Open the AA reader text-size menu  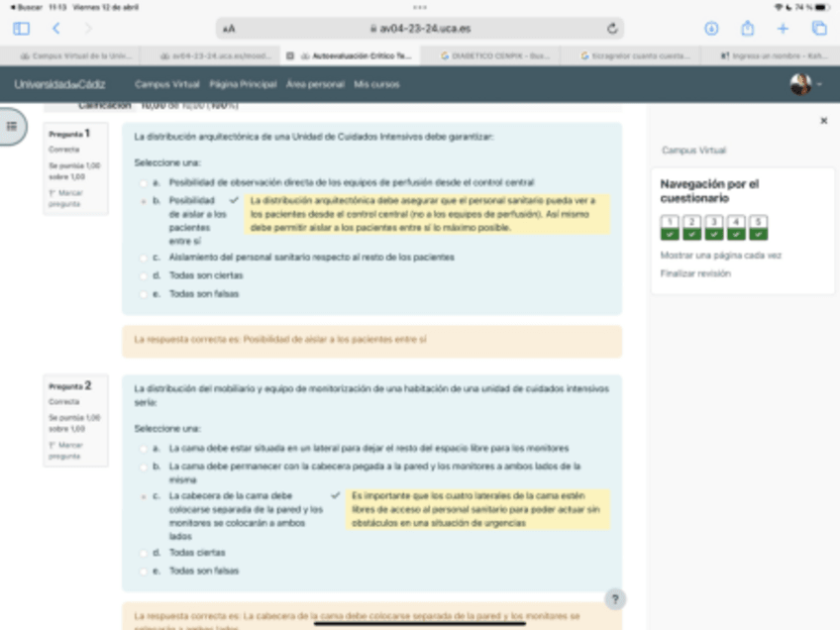pos(229,29)
